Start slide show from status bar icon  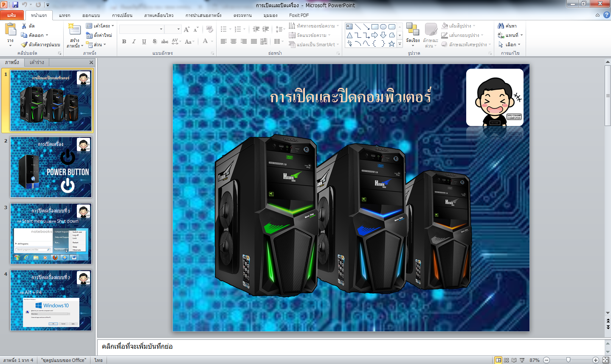[522, 360]
